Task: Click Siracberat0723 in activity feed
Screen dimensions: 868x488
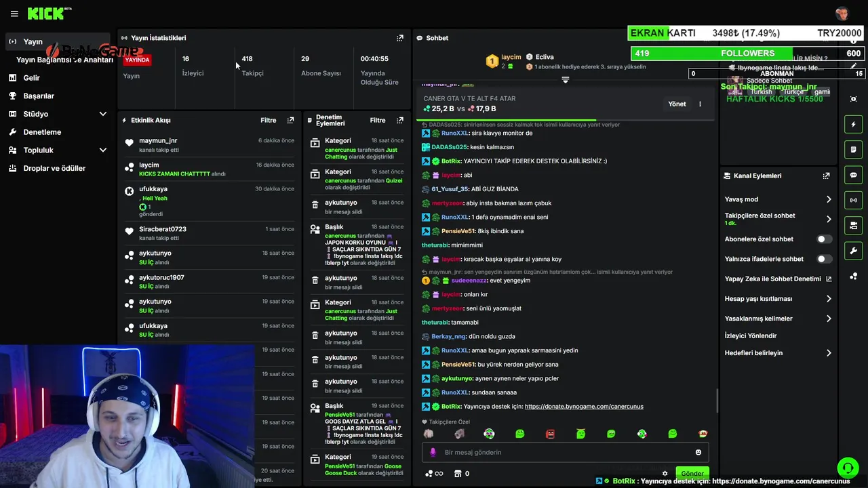Action: tap(163, 229)
